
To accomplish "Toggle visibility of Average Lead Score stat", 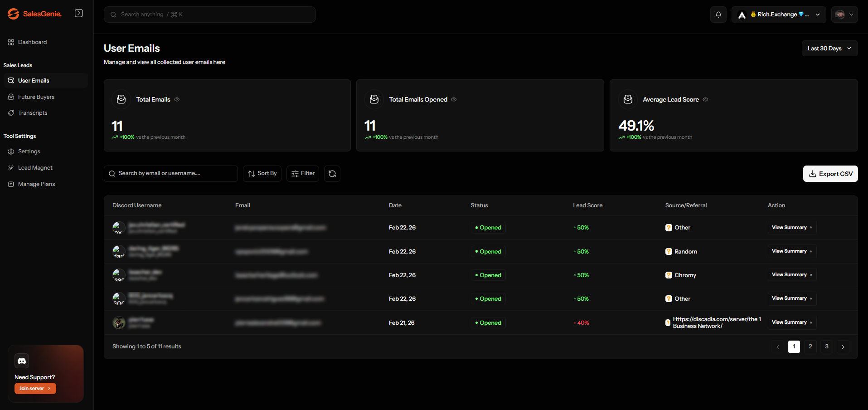I will click(705, 99).
